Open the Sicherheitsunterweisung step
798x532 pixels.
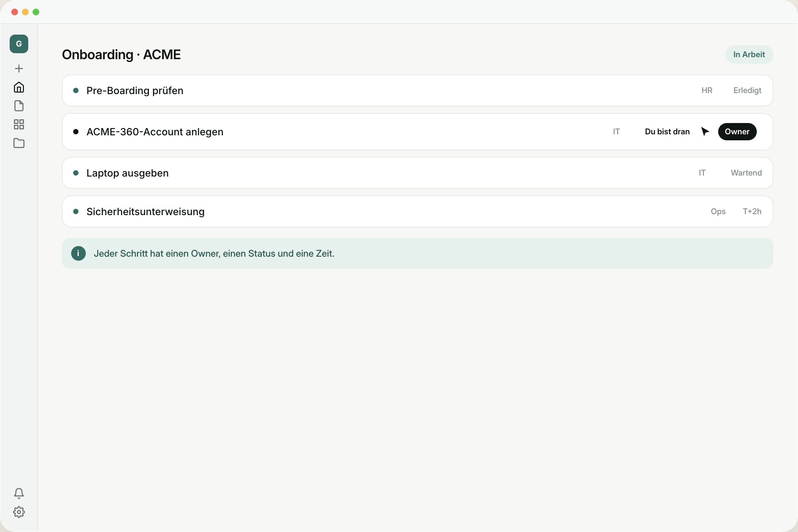[x=418, y=212]
